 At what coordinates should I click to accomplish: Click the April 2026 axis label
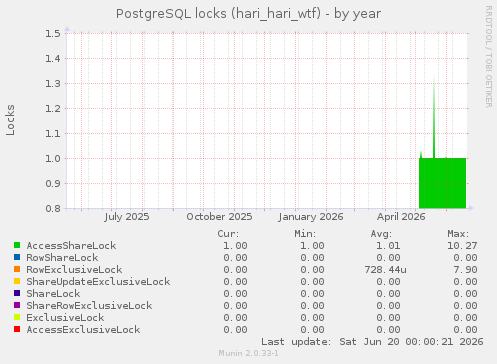click(x=401, y=217)
